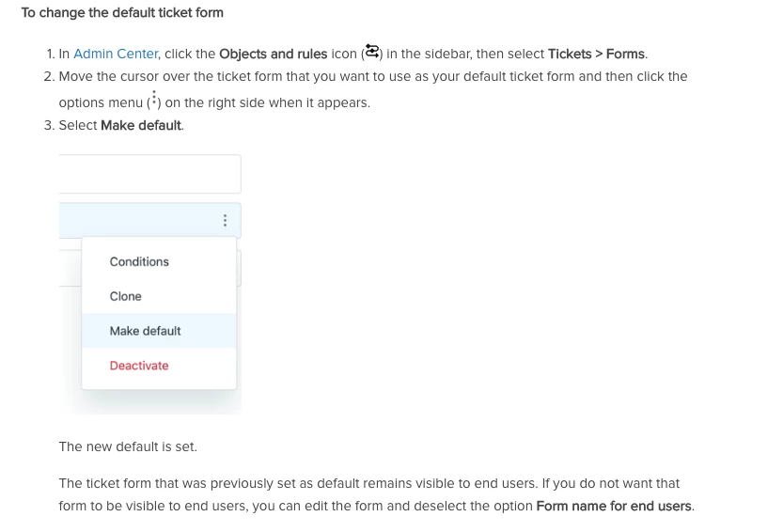Image resolution: width=783 pixels, height=532 pixels.
Task: Click the sentence 'The new default is set.'
Action: point(128,446)
